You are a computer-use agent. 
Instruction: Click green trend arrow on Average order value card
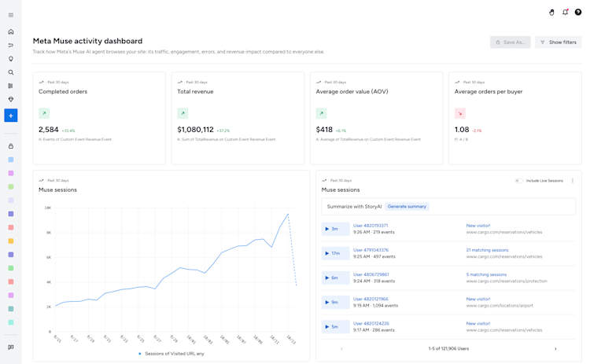click(321, 113)
